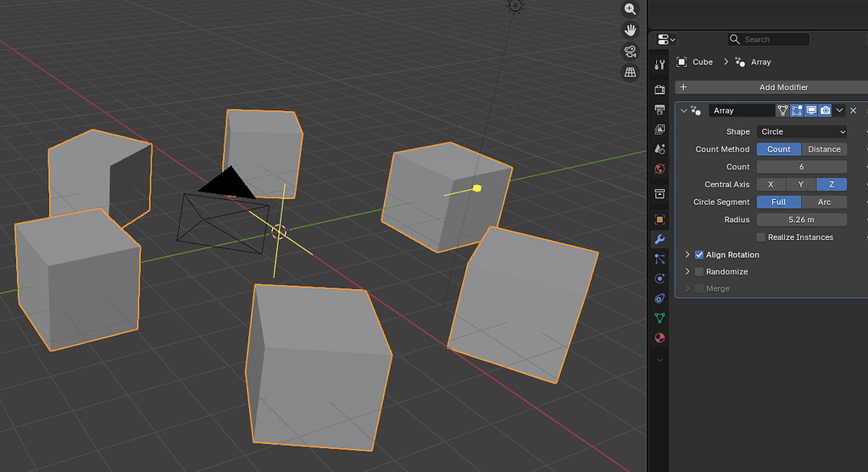Select Full Circle Segment
868x472 pixels.
click(x=778, y=202)
